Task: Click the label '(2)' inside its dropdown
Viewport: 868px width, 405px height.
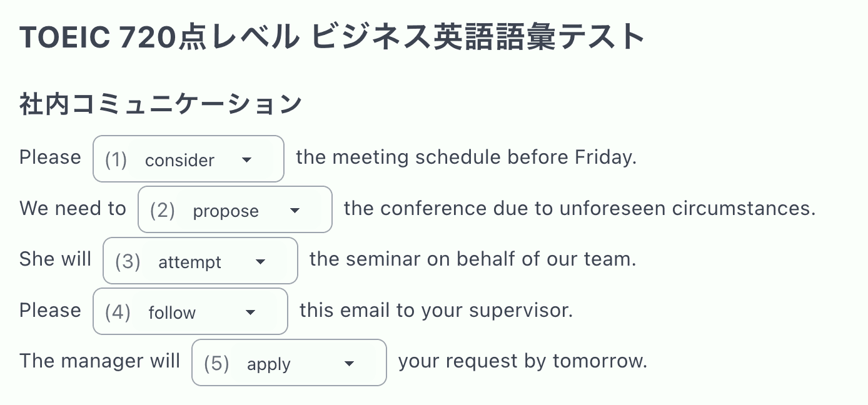Action: [x=161, y=211]
